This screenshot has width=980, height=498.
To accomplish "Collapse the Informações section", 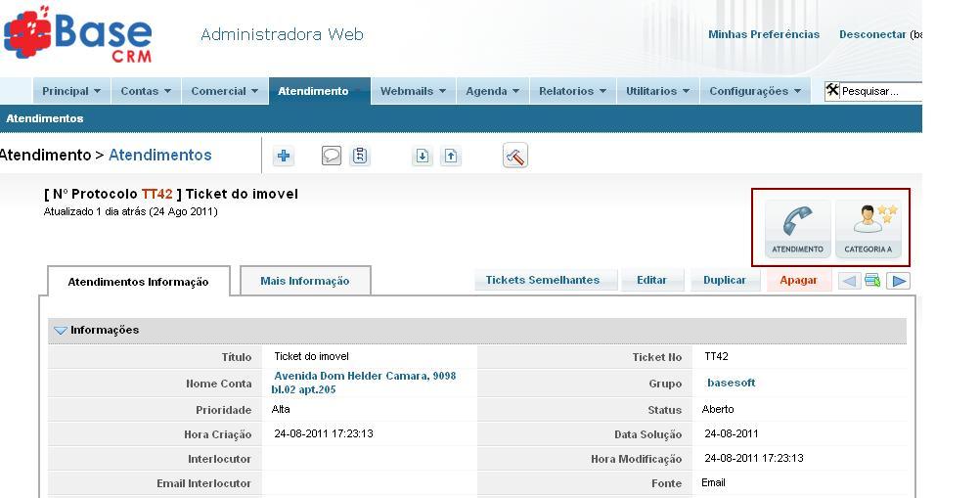I will pyautogui.click(x=61, y=331).
